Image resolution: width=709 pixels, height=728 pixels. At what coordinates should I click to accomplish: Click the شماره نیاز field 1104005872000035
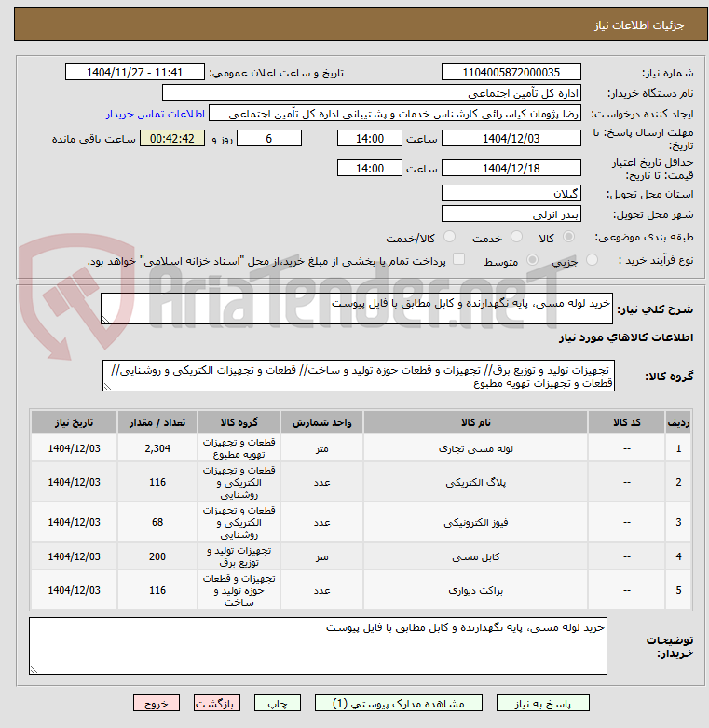coord(511,72)
